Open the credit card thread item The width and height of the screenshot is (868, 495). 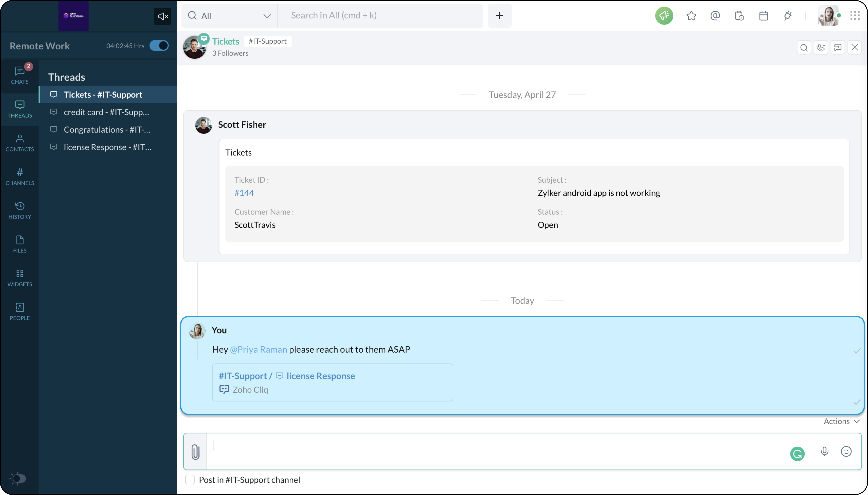click(106, 112)
